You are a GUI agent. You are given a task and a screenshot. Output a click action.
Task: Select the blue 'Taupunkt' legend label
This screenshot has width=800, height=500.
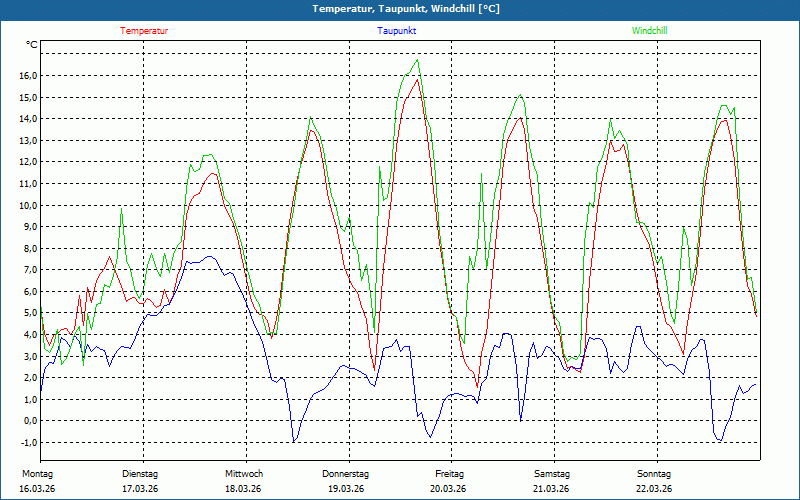(397, 31)
